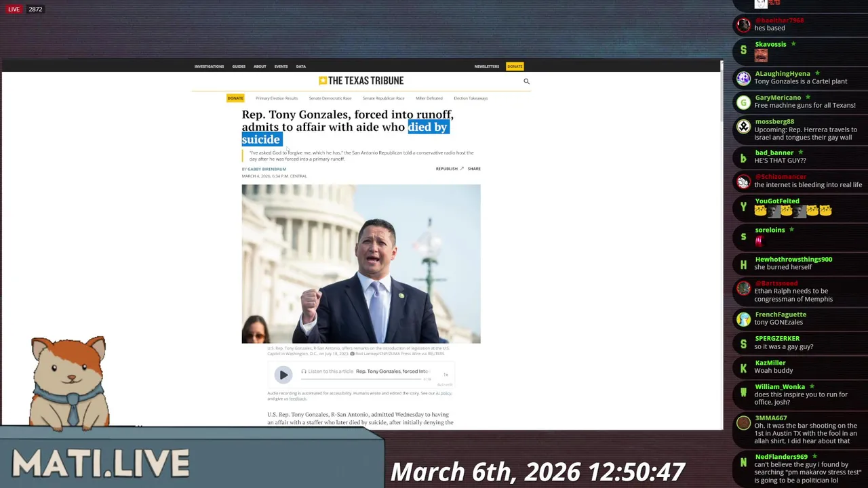Click NedFlanders969's chat avatar
868x488 pixels.
[x=744, y=462]
